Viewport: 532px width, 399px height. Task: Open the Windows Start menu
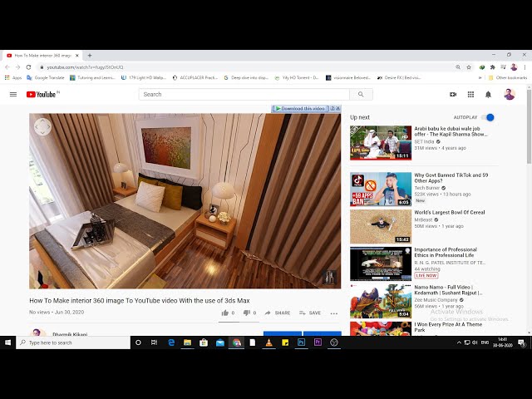(x=7, y=342)
